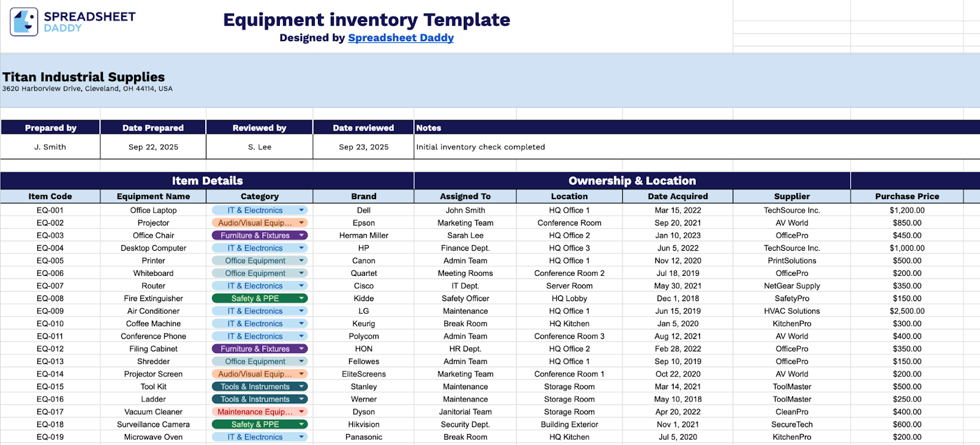980x445 pixels.
Task: Open category dropdown for EQ-006 Whiteboard
Action: pyautogui.click(x=301, y=273)
